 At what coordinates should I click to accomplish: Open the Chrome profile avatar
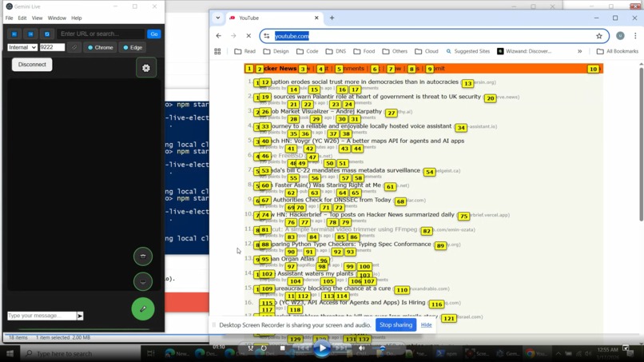tap(620, 36)
